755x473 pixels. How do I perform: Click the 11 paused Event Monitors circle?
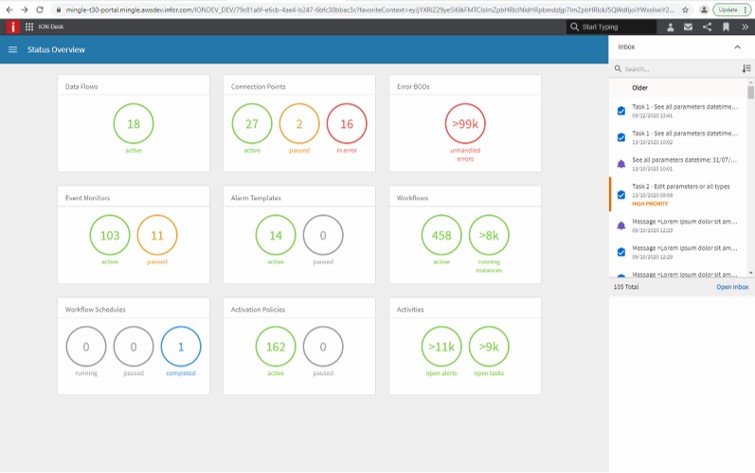tap(157, 235)
